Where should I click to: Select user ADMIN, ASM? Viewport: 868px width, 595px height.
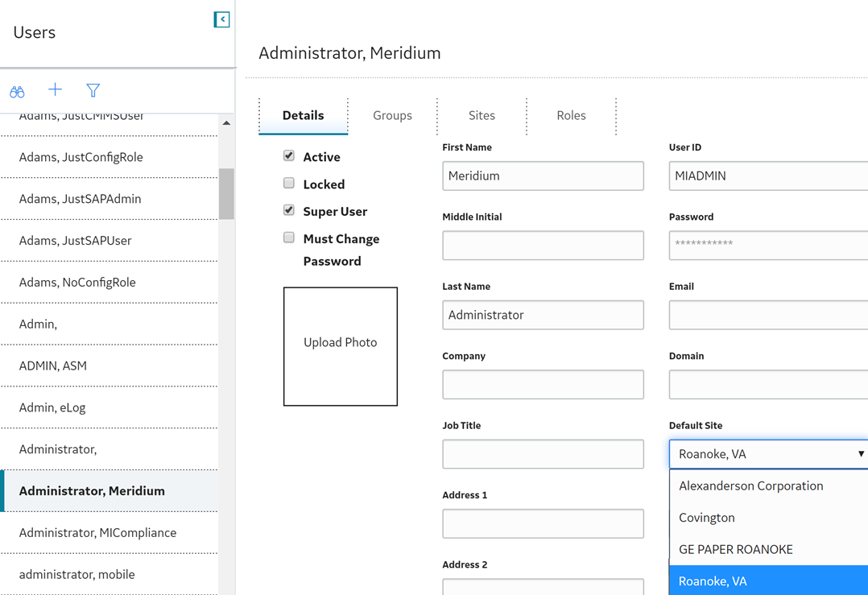[109, 366]
